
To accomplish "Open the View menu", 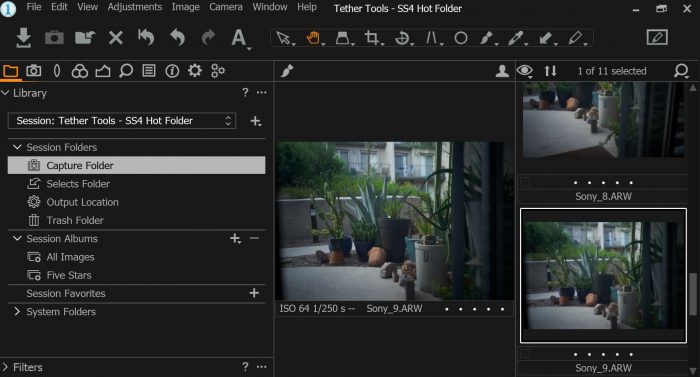I will (88, 7).
